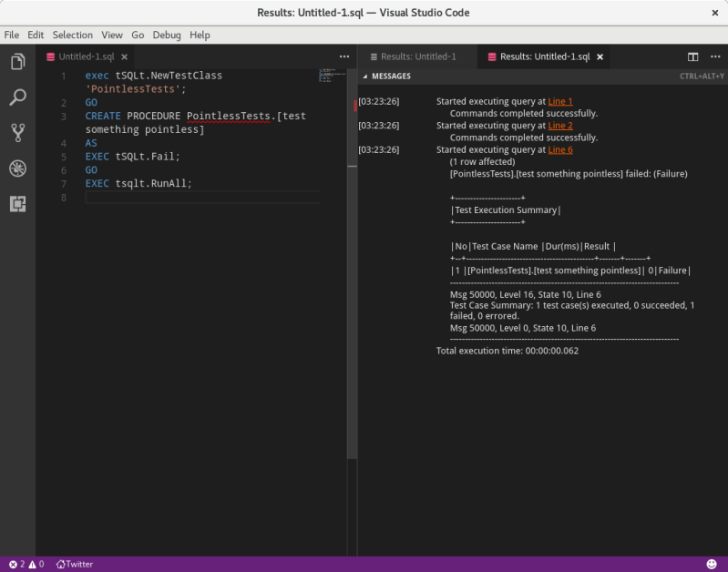Viewport: 728px width, 572px height.
Task: Select the Results: Untitled-1.sql tab
Action: click(545, 56)
